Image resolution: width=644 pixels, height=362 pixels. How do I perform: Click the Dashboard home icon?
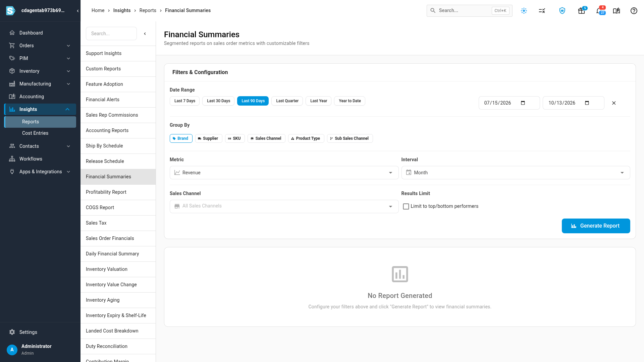[12, 33]
